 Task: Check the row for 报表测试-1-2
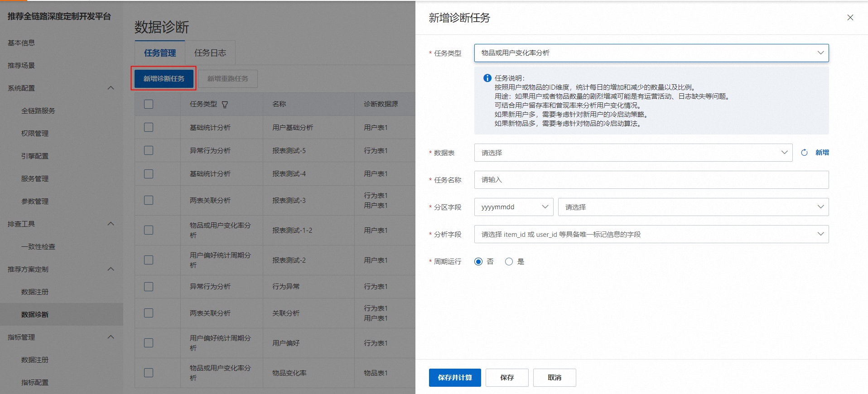(149, 230)
